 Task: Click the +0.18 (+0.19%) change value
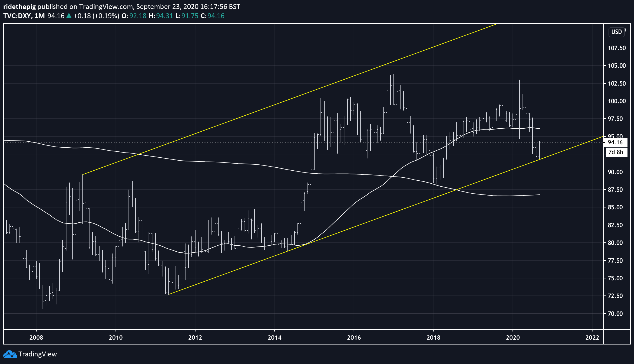coord(96,16)
